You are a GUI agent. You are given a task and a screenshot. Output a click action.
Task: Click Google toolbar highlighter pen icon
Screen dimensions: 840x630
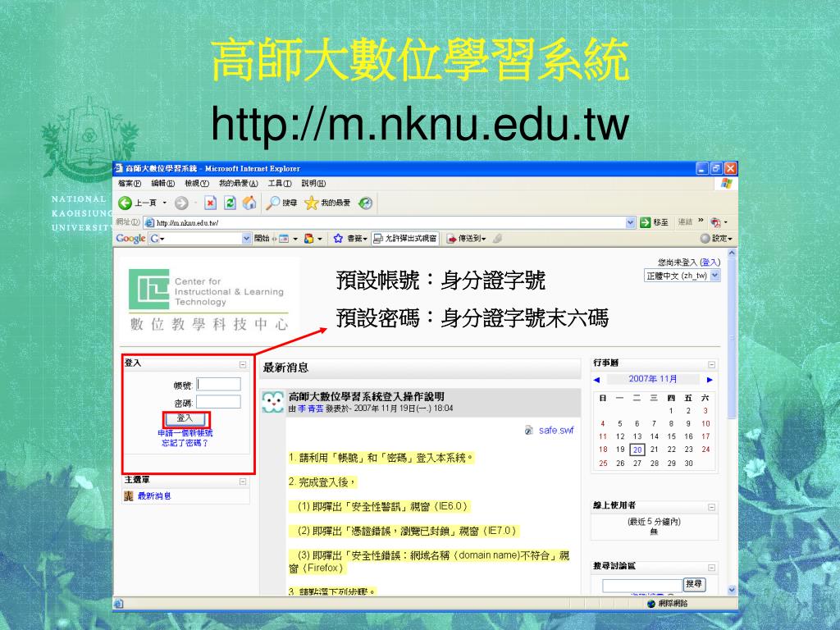click(x=497, y=239)
